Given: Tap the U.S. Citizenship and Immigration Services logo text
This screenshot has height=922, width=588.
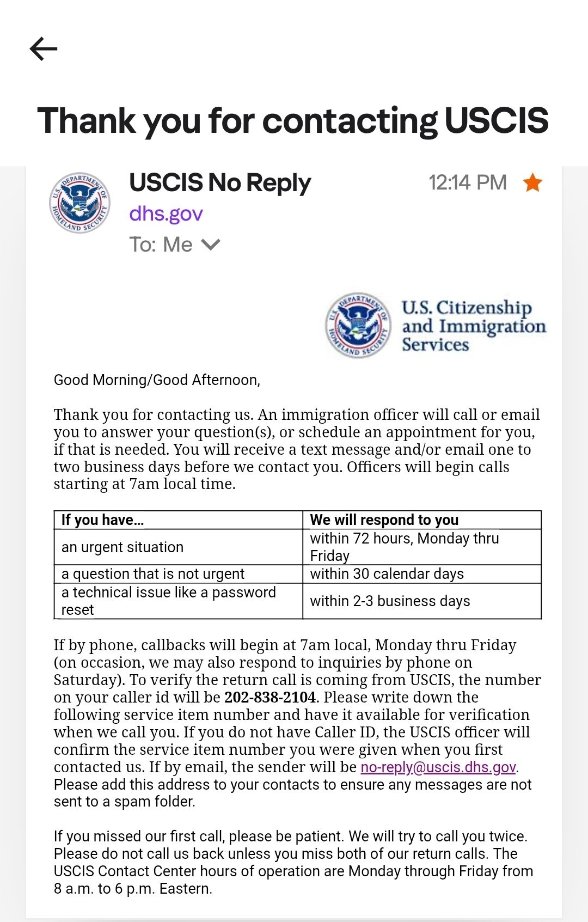Looking at the screenshot, I should coord(474,326).
